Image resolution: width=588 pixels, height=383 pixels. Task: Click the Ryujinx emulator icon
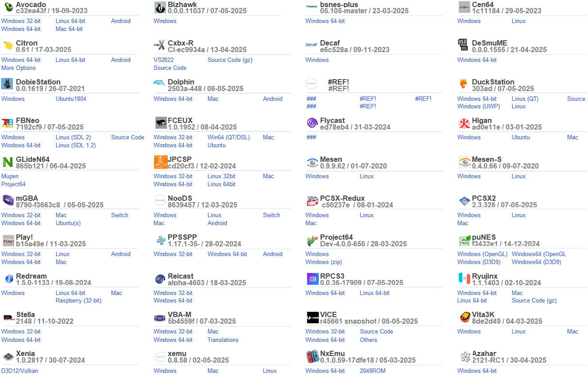click(464, 279)
